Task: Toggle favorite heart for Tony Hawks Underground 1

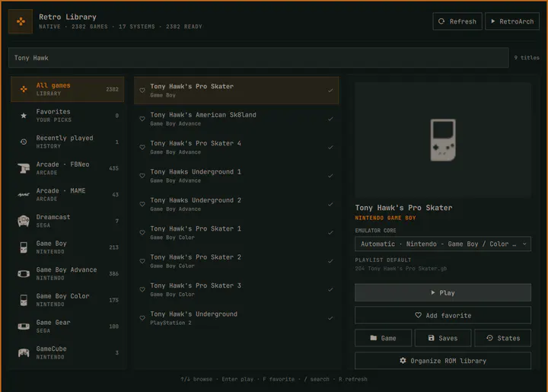Action: coord(142,176)
